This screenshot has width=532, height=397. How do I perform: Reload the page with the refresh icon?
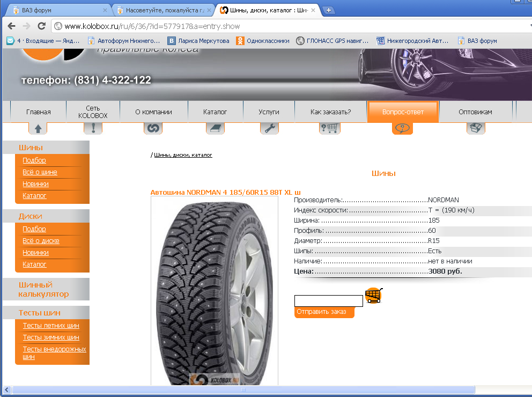pyautogui.click(x=41, y=26)
